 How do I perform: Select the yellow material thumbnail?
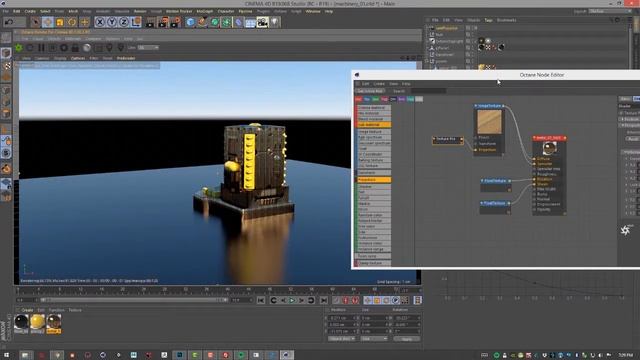37,322
